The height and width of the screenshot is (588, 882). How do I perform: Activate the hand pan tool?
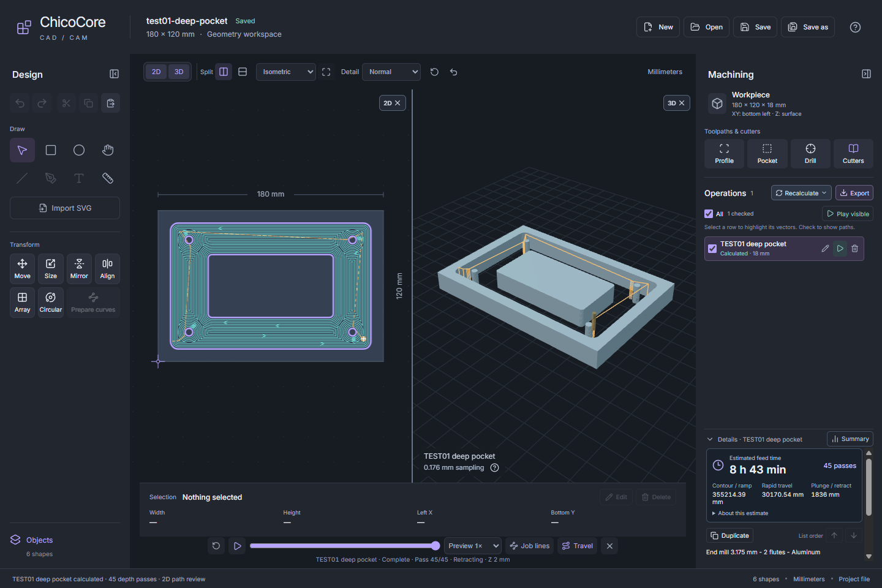coord(108,150)
